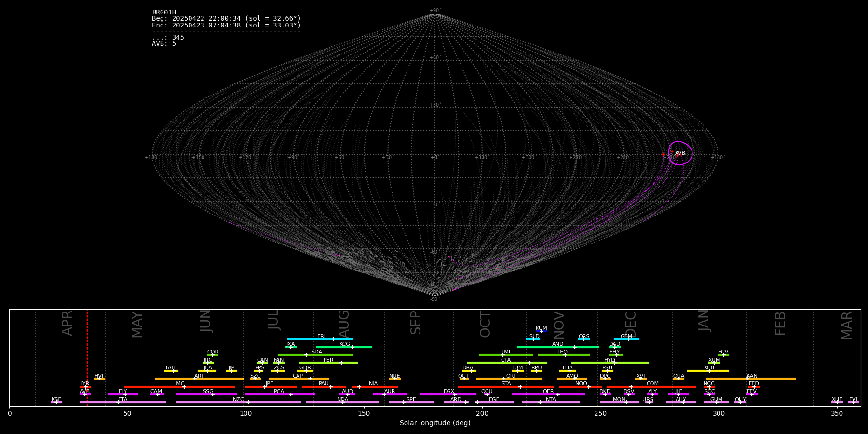The image size is (868, 434).
Task: Click the AUG month label
Action: pyautogui.click(x=344, y=324)
